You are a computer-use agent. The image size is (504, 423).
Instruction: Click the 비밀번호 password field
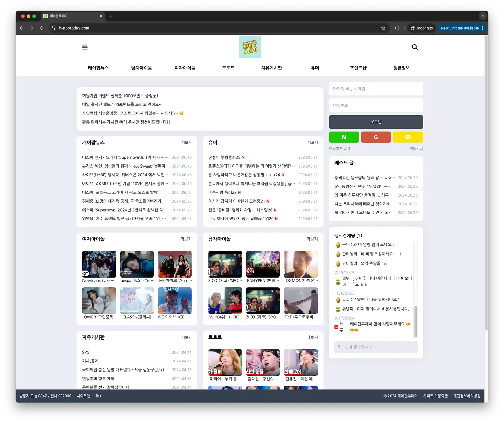click(376, 105)
